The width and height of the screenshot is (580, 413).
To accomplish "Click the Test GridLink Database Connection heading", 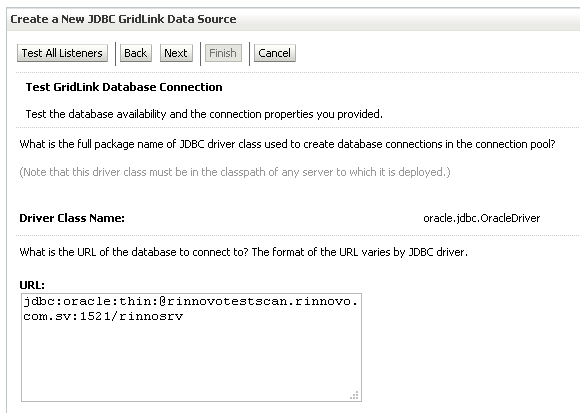I will click(124, 87).
